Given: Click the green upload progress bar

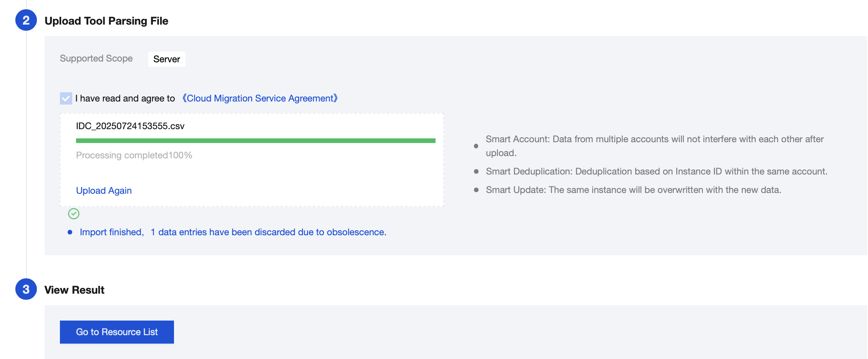Looking at the screenshot, I should coord(255,141).
